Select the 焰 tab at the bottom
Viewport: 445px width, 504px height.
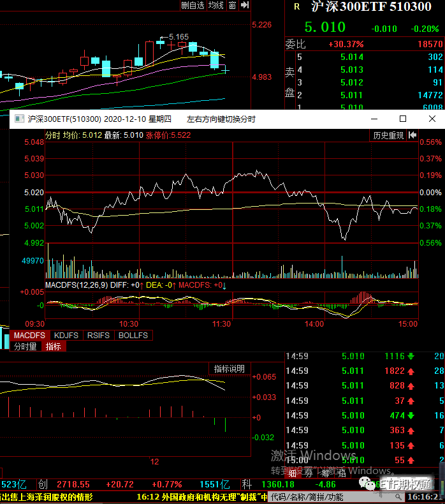[x=342, y=473]
